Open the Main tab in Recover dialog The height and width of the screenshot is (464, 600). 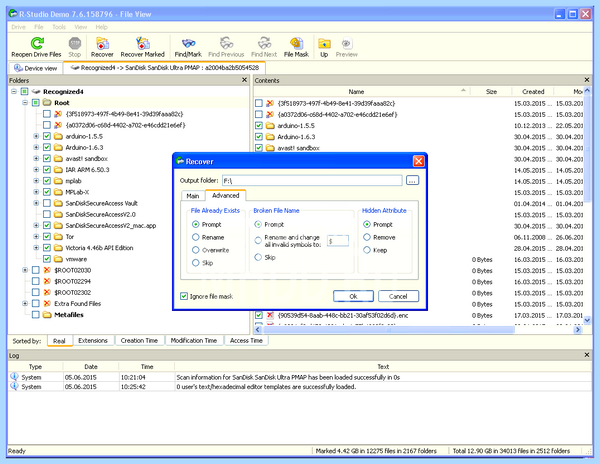click(193, 196)
